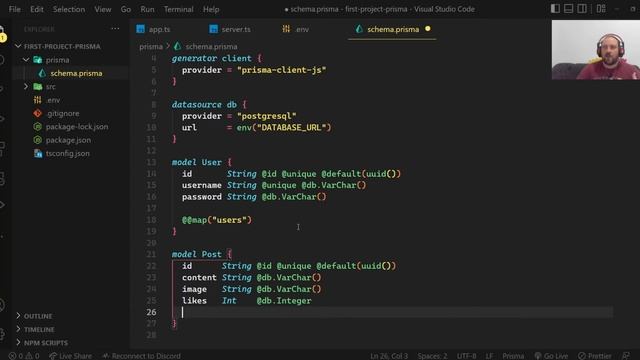Click the @db.Integer attribute on likes line
Screen dimensions: 640x360
tap(284, 301)
